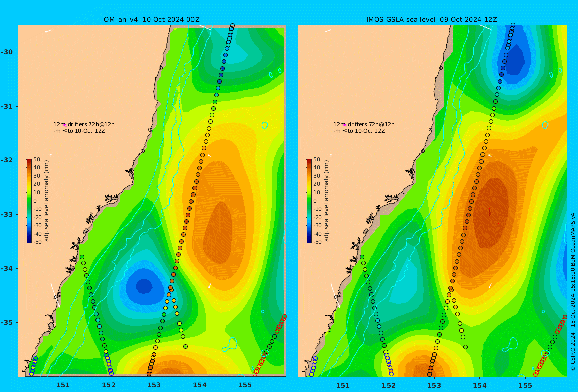Click the dark-blue eddy core in the left map
578x392 pixels.
144,286
